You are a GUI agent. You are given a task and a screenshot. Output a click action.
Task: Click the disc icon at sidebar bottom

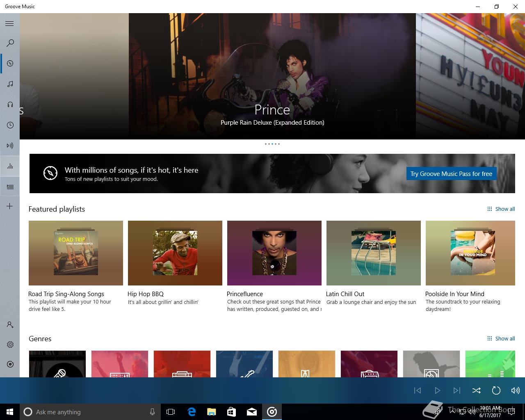tap(10, 364)
